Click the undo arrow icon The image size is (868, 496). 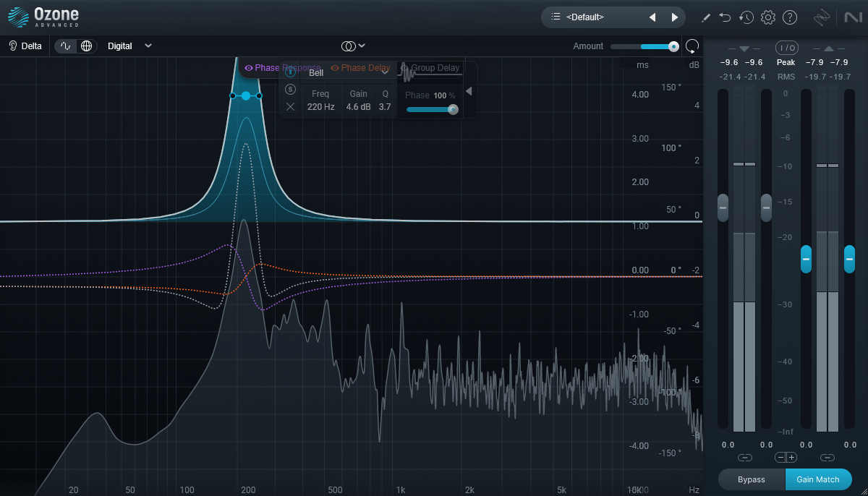tap(726, 17)
